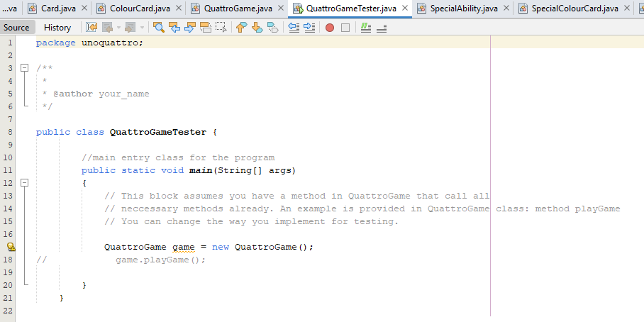Close the SpecialColourCard.java tab
This screenshot has width=644, height=322.
pyautogui.click(x=626, y=8)
